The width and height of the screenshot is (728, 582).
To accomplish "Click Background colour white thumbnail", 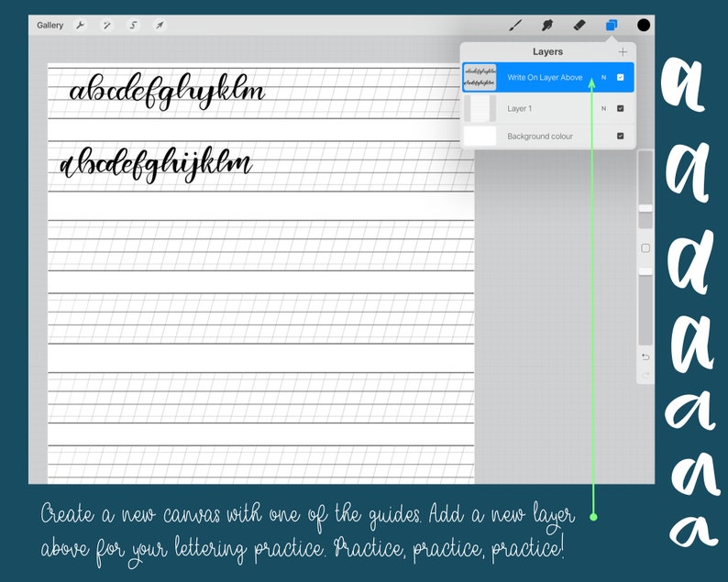I will [x=480, y=136].
